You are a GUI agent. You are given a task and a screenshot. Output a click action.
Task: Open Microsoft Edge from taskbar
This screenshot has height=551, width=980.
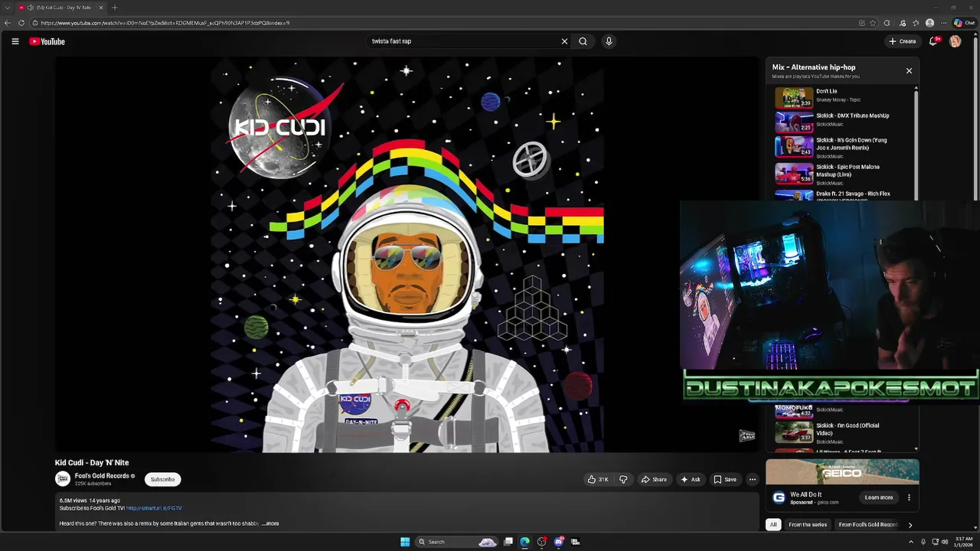tap(524, 542)
